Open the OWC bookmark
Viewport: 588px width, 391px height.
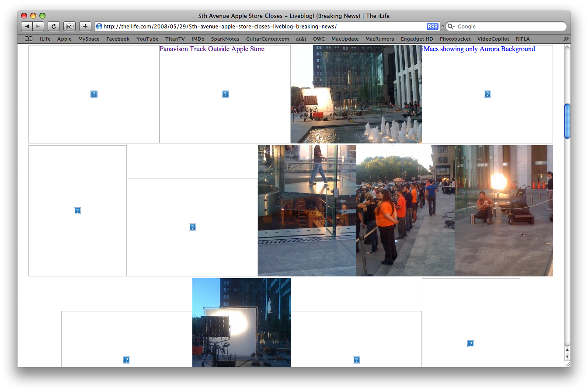pos(319,39)
